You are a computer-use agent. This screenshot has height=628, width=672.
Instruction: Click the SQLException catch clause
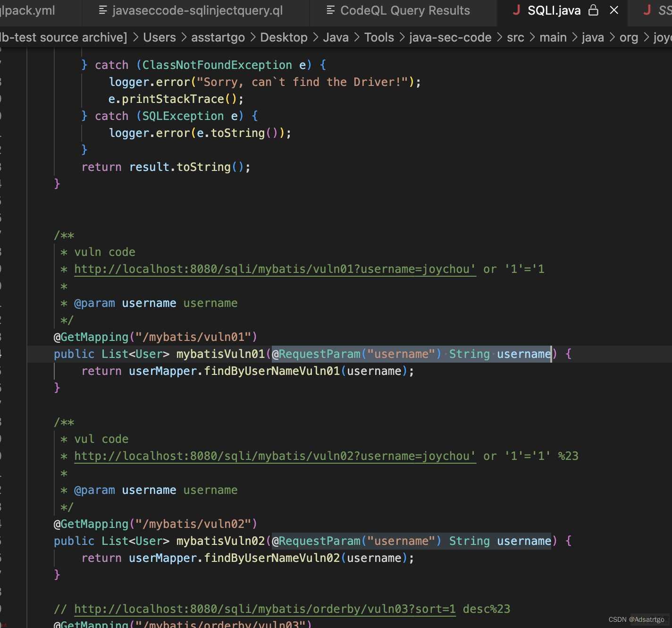169,116
